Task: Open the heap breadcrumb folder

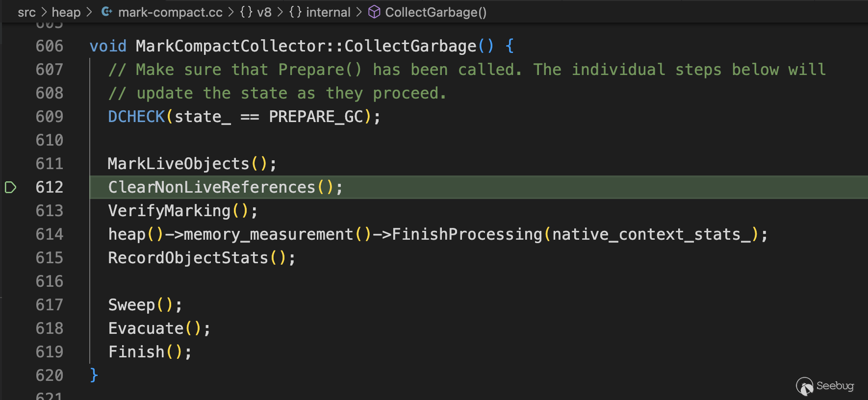Action: (x=66, y=12)
